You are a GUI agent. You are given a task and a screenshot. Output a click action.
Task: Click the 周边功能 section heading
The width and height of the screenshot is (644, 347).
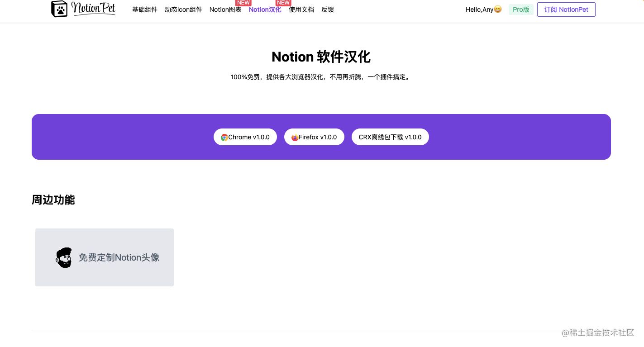(53, 200)
